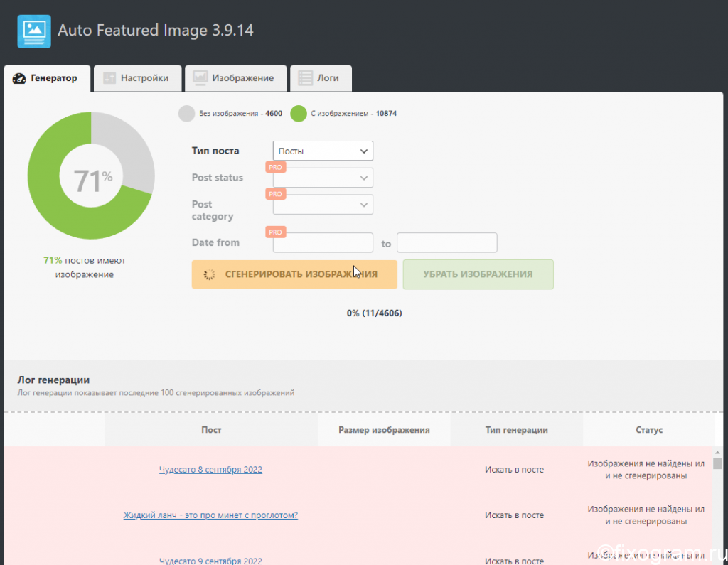The height and width of the screenshot is (565, 728).
Task: Click the Лог генерации heading
Action: (53, 380)
